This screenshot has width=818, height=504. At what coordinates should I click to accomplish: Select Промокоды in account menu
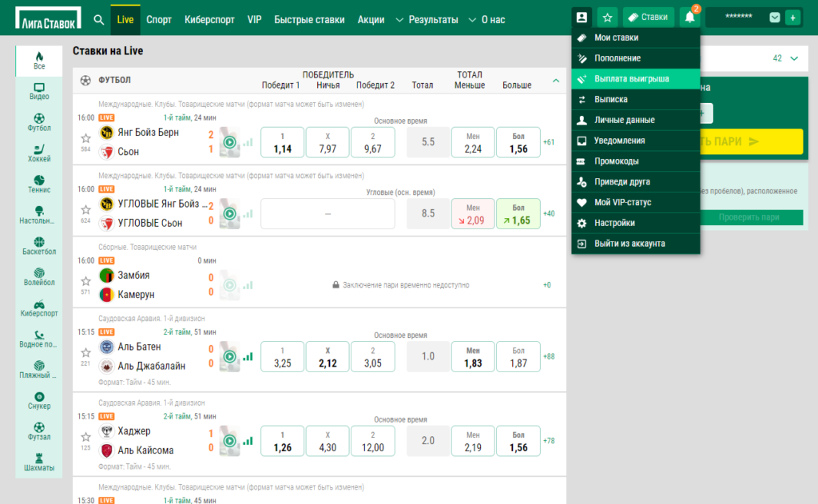click(x=635, y=161)
